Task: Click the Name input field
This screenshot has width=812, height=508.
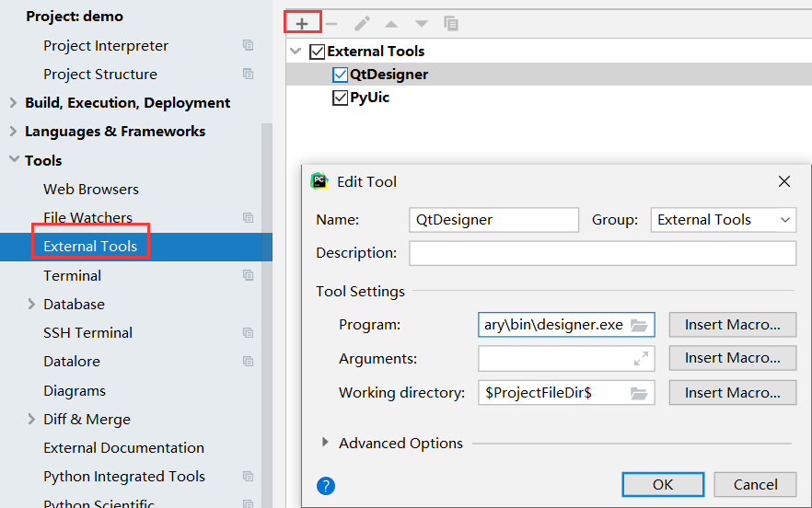Action: pos(493,220)
